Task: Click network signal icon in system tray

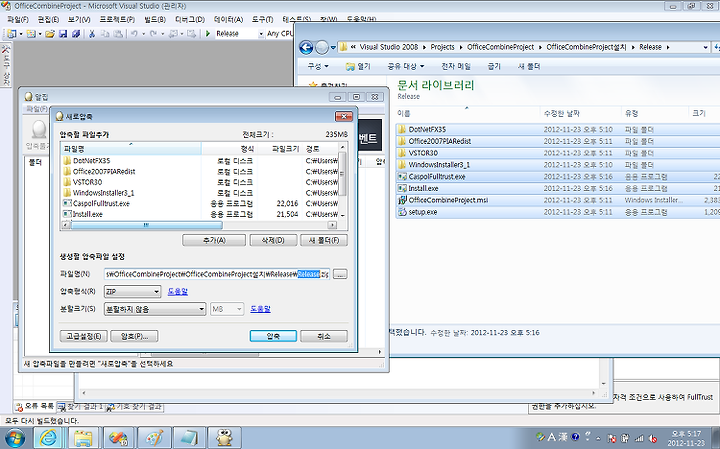Action: click(x=639, y=438)
